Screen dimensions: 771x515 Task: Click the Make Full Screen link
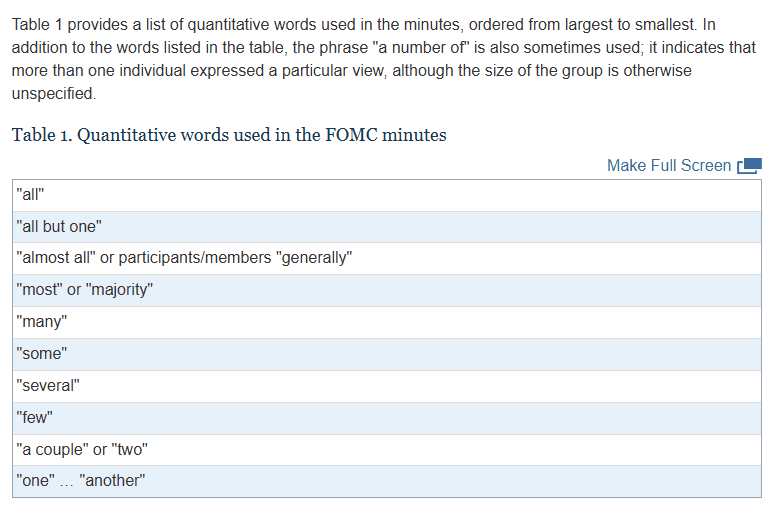(x=668, y=165)
